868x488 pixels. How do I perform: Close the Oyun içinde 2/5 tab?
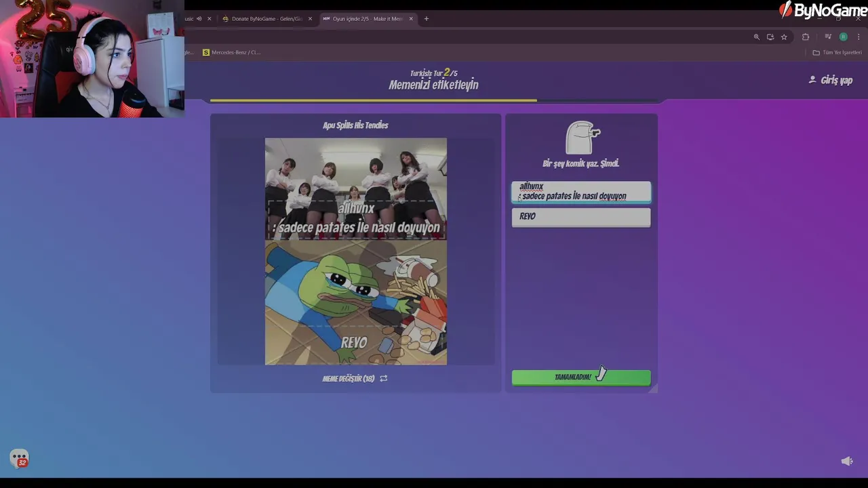pyautogui.click(x=410, y=19)
